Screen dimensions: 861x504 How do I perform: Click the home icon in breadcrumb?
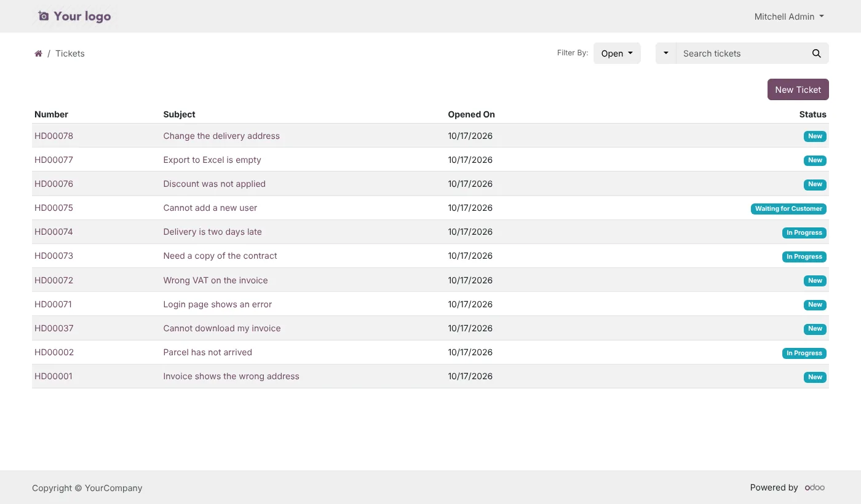click(x=38, y=53)
